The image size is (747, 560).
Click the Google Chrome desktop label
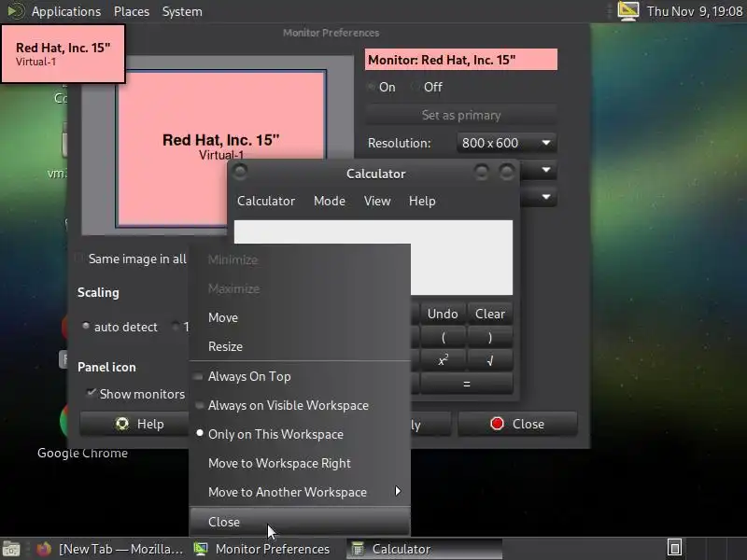(82, 453)
